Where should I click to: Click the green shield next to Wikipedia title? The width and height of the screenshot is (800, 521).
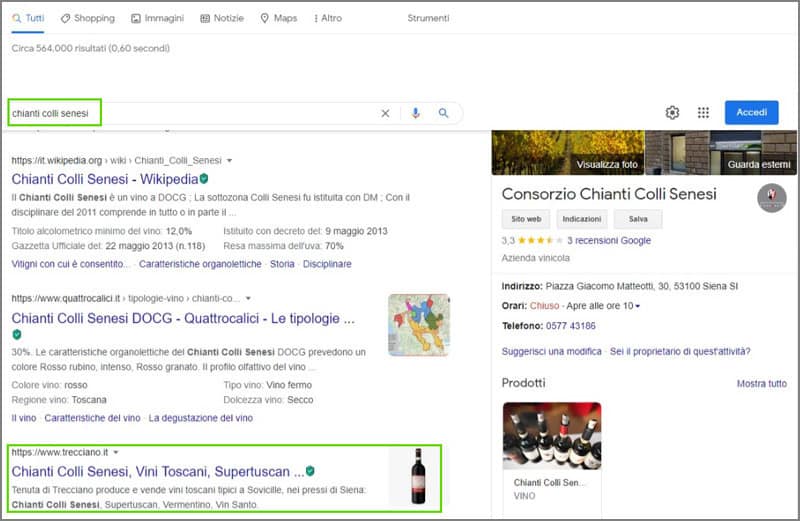point(204,179)
